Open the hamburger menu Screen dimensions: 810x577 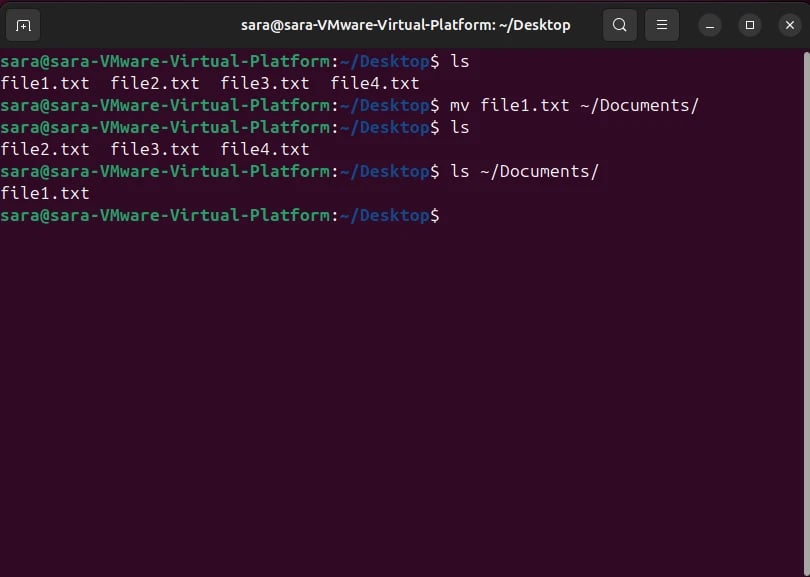pyautogui.click(x=662, y=25)
